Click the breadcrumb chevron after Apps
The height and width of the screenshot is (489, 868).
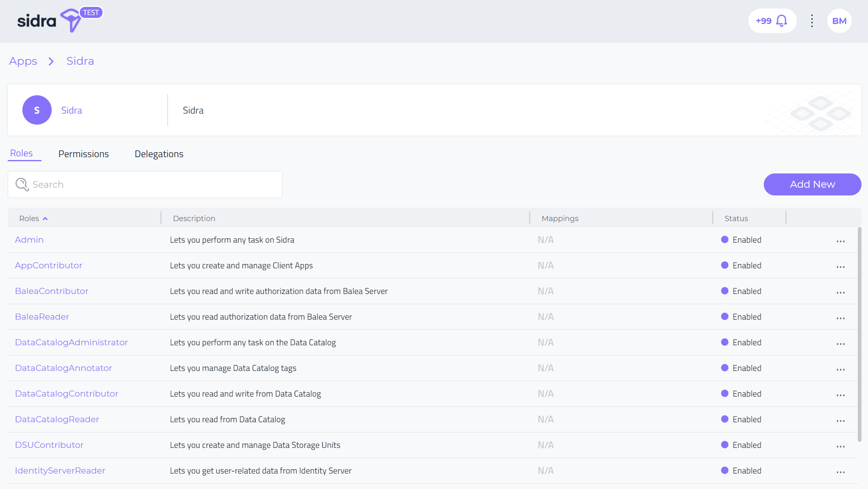coord(51,61)
